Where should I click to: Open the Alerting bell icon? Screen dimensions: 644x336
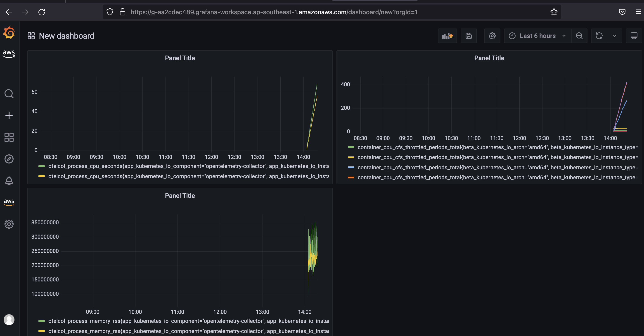pos(9,181)
